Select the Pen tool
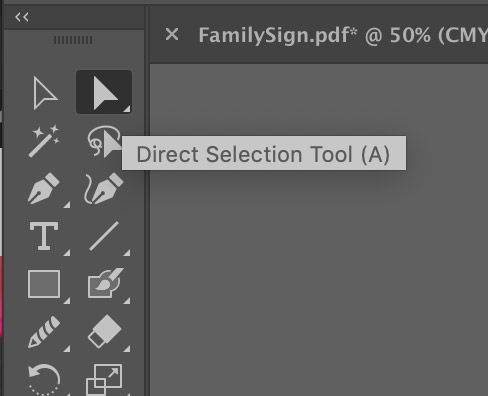 point(44,188)
